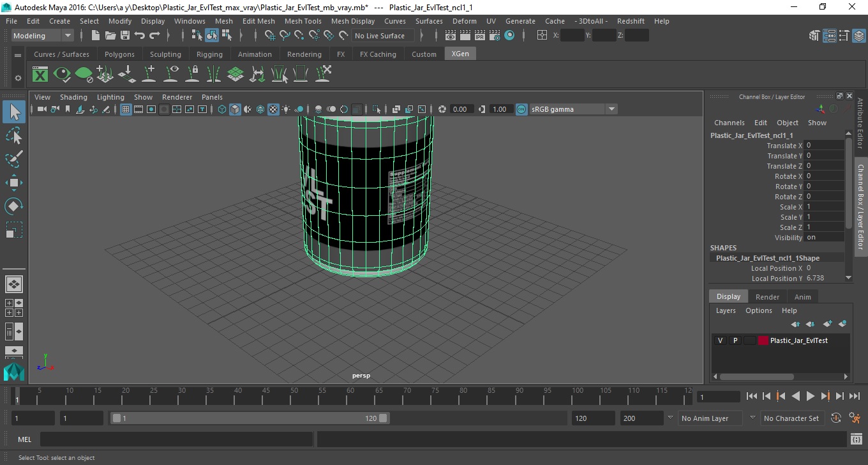Screen dimensions: 868x465
Task: Click the viewport exposure value field 0.00
Action: (x=462, y=109)
